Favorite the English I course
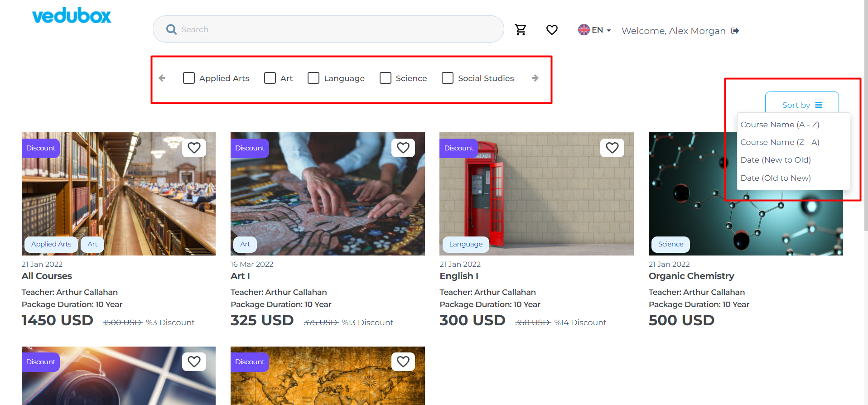The width and height of the screenshot is (868, 405). coord(612,148)
